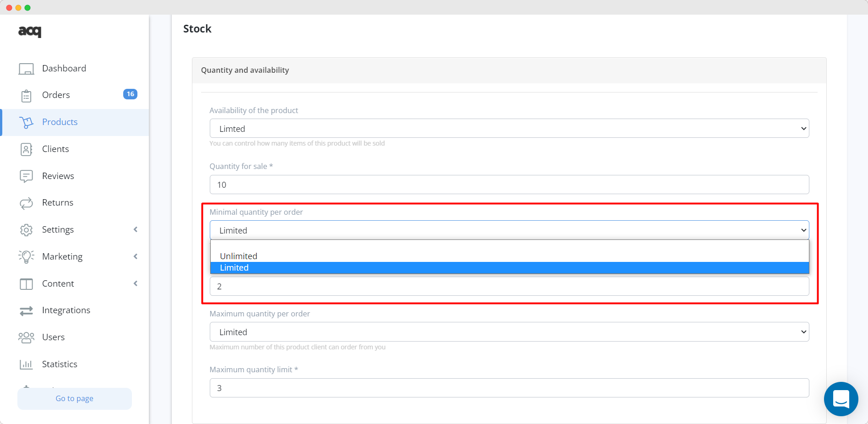Click the Products cart icon
The height and width of the screenshot is (424, 868).
(x=26, y=122)
